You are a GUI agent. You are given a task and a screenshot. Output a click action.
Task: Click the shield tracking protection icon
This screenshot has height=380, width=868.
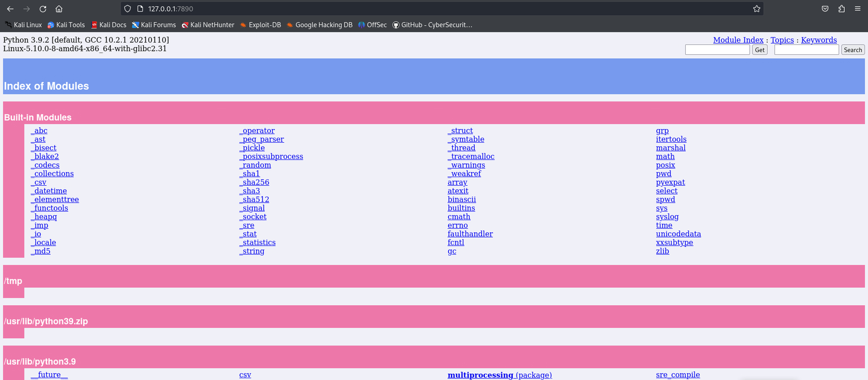127,9
